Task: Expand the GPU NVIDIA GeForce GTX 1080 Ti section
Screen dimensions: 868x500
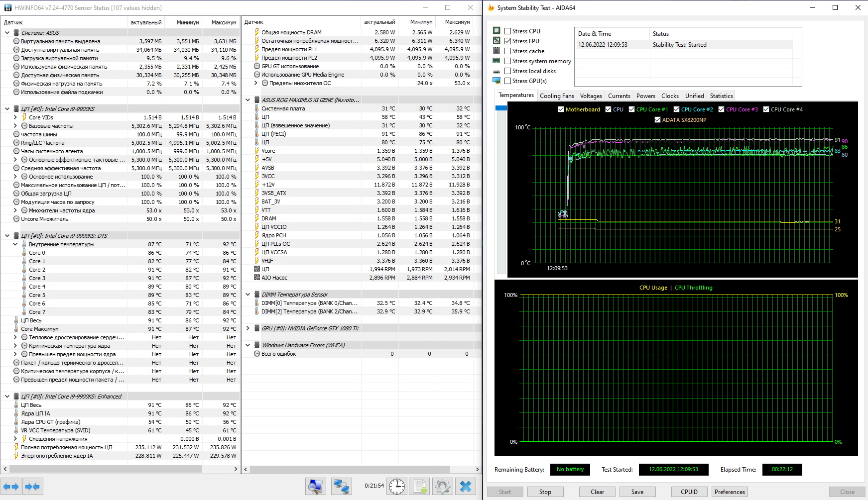Action: 248,328
